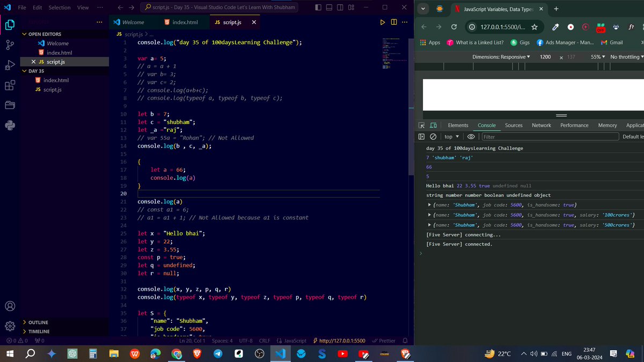Toggle the Panel layout button in title bar

pos(329,8)
